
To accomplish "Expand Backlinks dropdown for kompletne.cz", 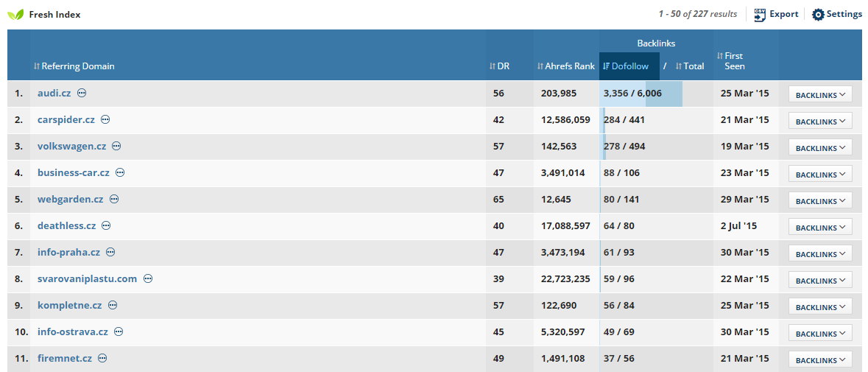I will (x=820, y=307).
